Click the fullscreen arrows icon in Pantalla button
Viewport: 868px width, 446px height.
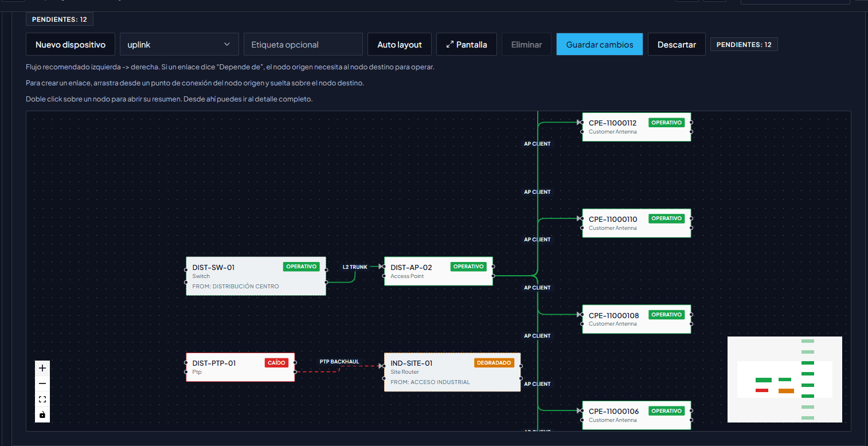449,44
